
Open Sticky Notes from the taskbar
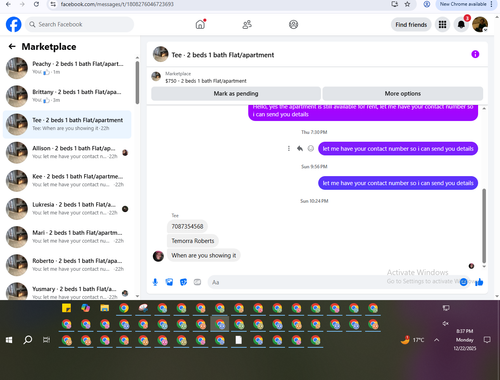67,308
